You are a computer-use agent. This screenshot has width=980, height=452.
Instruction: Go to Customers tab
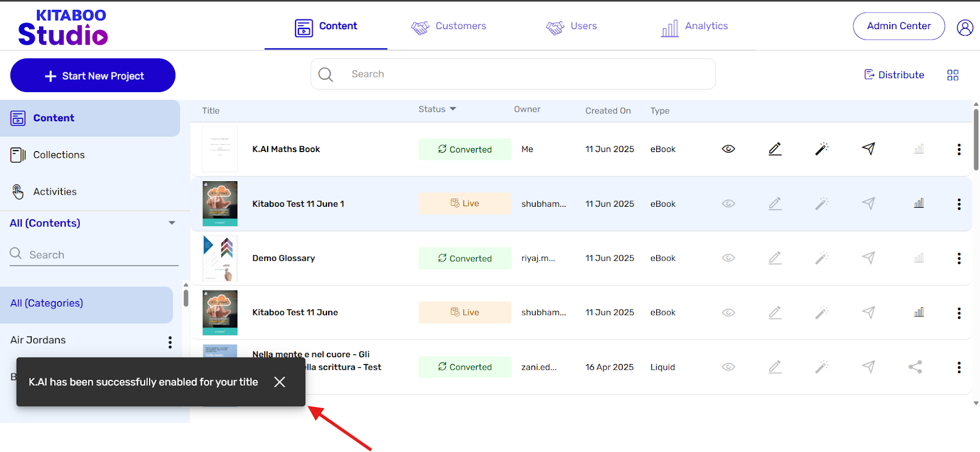[x=448, y=26]
